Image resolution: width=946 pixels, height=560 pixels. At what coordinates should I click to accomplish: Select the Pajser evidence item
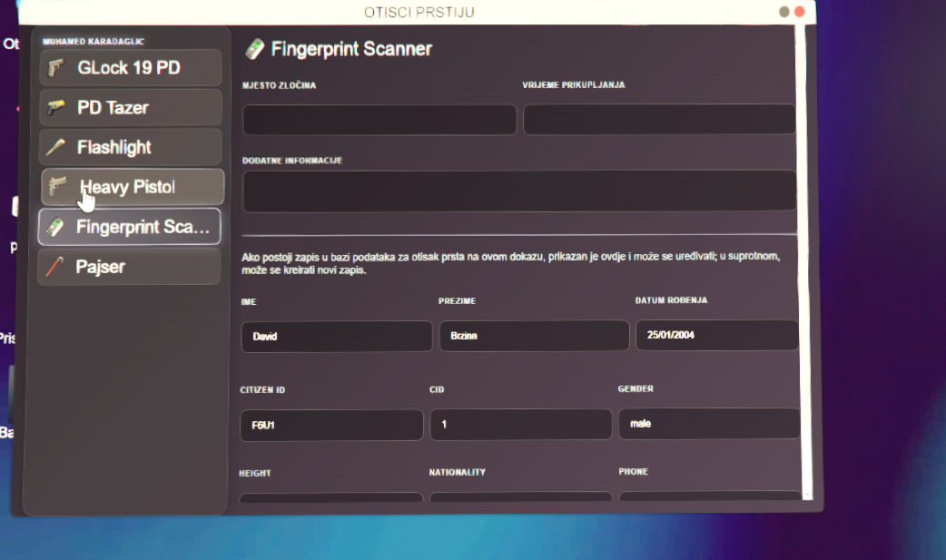(129, 266)
